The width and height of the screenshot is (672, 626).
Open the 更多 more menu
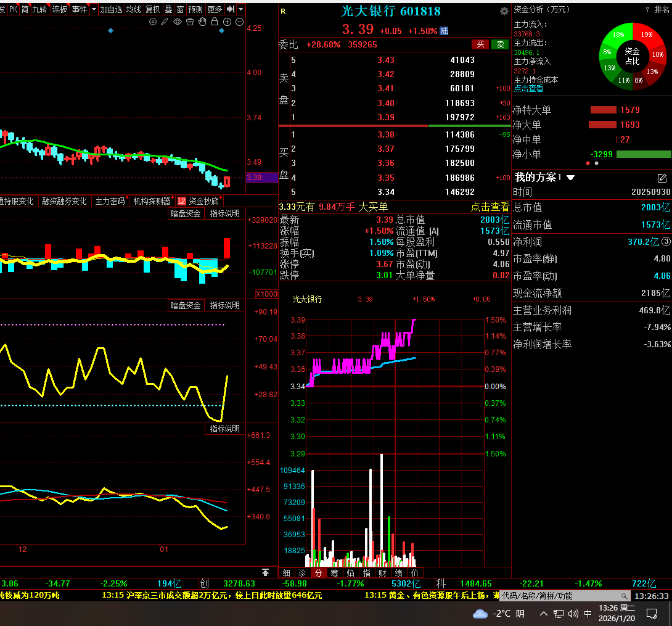click(215, 9)
